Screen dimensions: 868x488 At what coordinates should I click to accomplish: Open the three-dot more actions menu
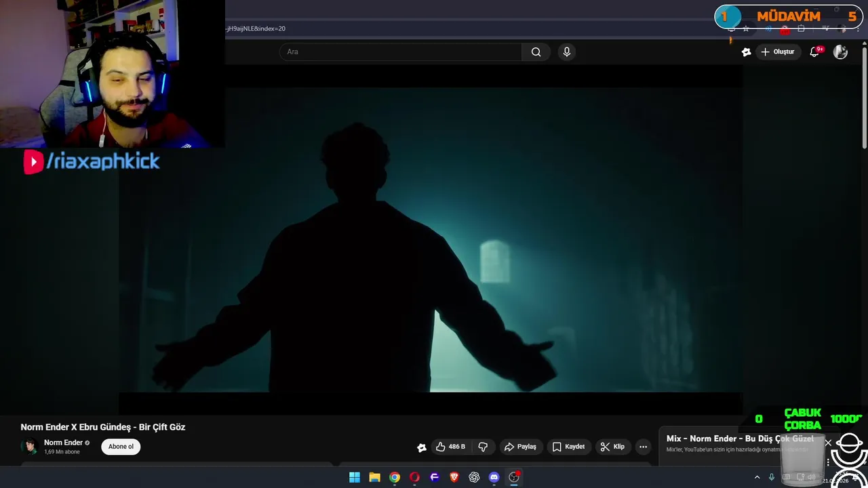pos(643,447)
